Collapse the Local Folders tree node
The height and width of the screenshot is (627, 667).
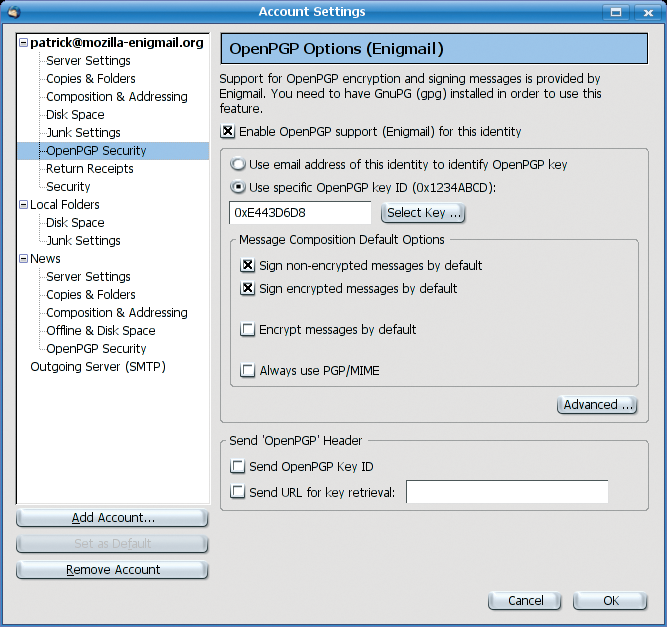(x=24, y=205)
